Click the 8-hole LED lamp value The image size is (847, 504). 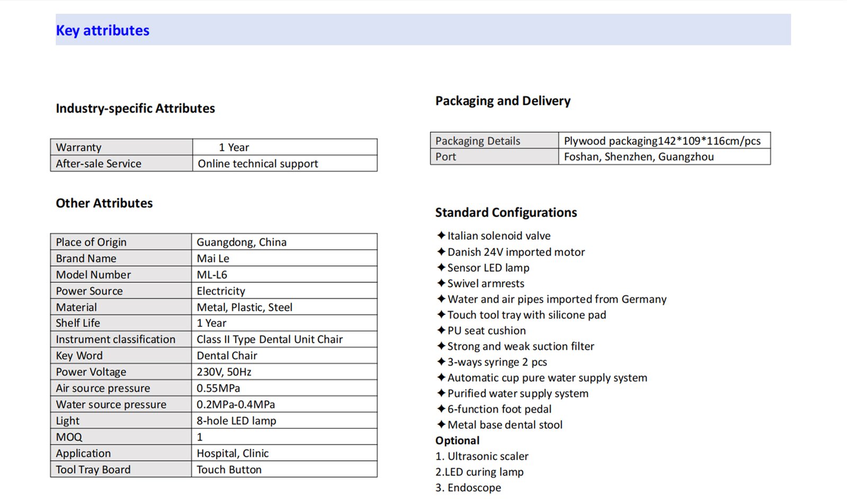236,421
